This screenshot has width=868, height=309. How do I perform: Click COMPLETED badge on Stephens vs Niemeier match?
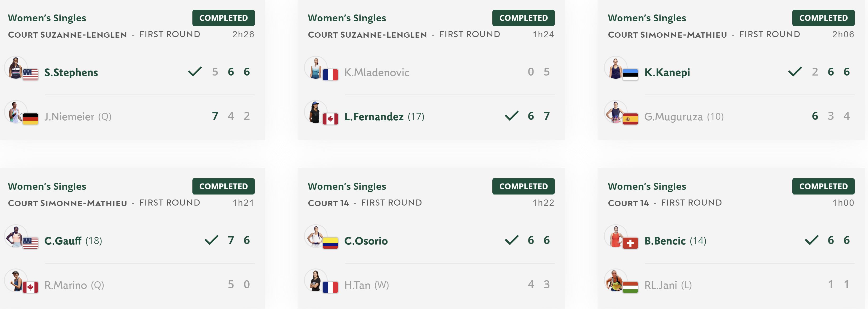click(x=224, y=18)
